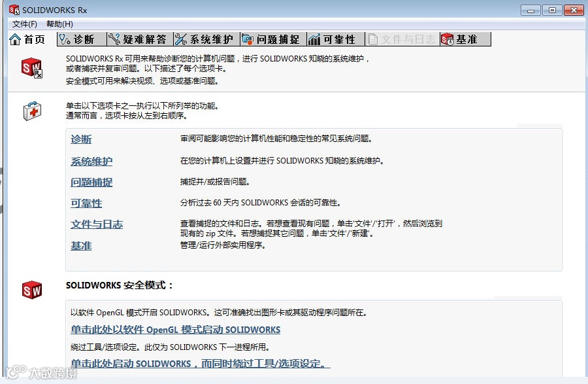
Task: Click text 在您的计算机上设置并进行 SOLIDWORKS 知晓的系统维护
Action: click(282, 161)
